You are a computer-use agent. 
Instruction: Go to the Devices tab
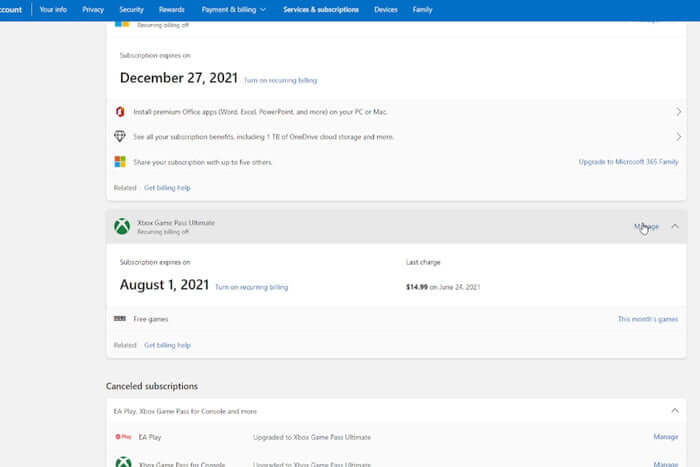(x=385, y=9)
